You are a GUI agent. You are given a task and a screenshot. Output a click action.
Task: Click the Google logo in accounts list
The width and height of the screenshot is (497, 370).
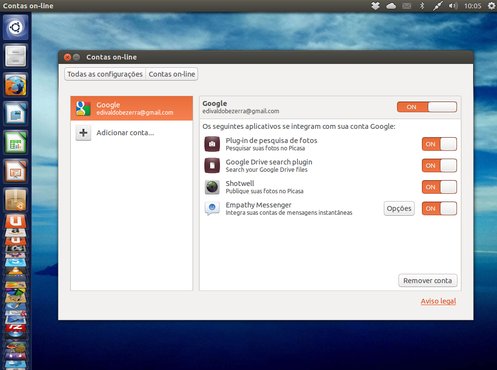(83, 108)
